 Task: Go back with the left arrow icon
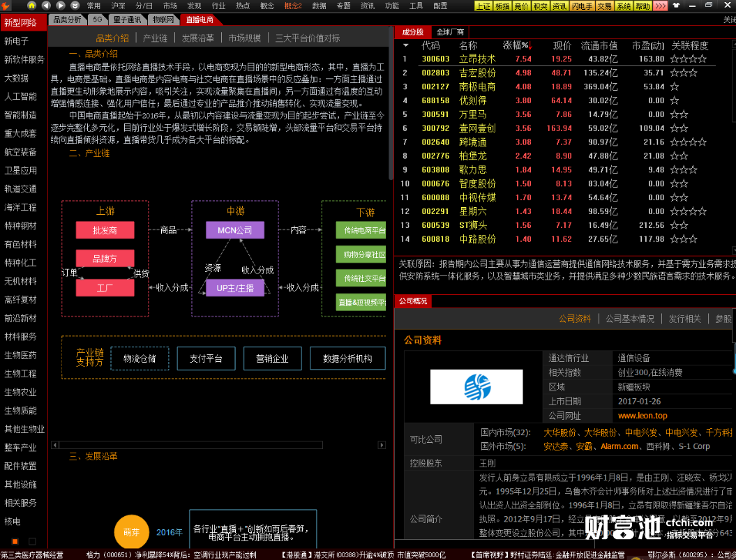click(46, 6)
